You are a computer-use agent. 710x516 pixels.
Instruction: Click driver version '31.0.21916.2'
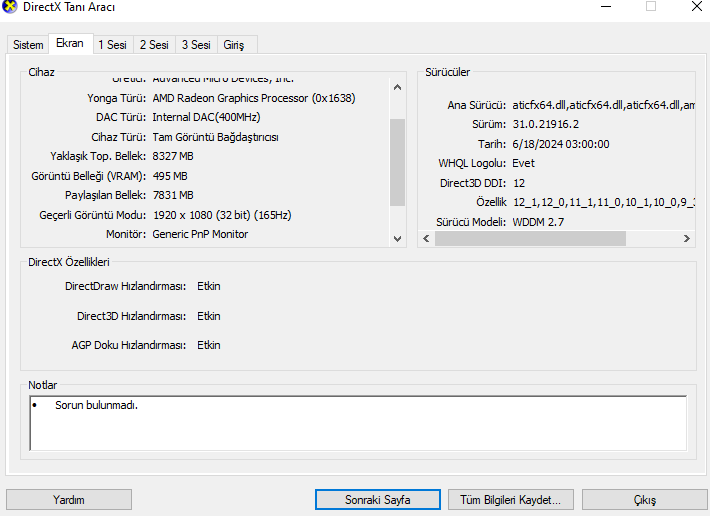(546, 124)
